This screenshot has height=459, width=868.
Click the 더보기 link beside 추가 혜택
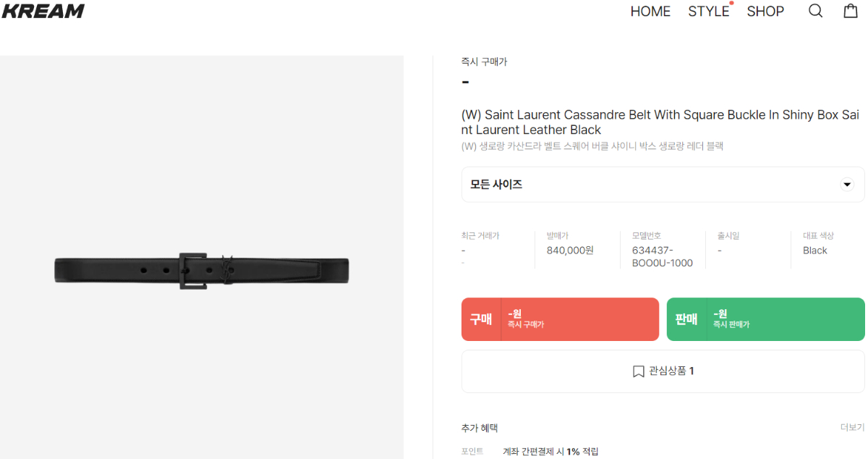tap(852, 428)
